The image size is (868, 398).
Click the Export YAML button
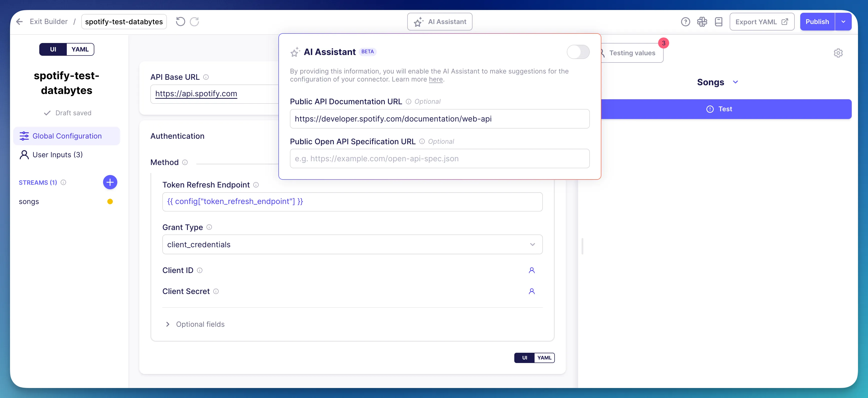761,22
